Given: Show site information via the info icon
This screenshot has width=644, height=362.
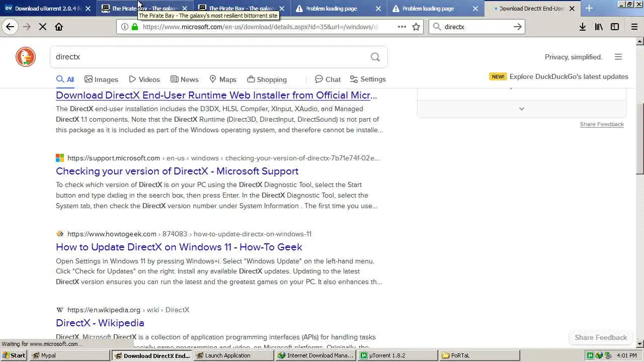Looking at the screenshot, I should [x=124, y=27].
